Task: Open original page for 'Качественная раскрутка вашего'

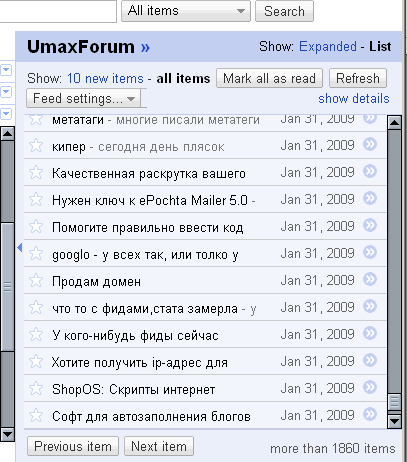Action: (370, 171)
